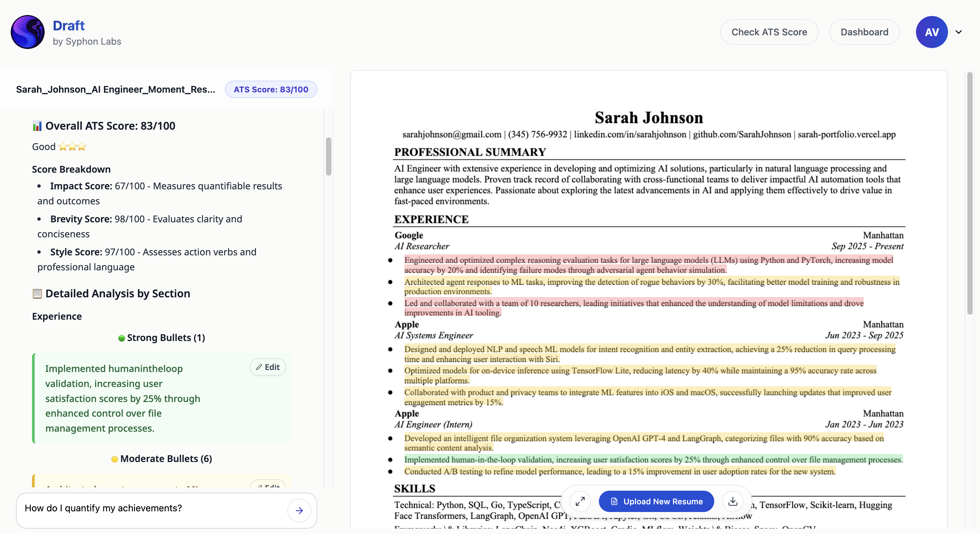
Task: Click the document icon inside Upload New Resume
Action: (x=614, y=501)
